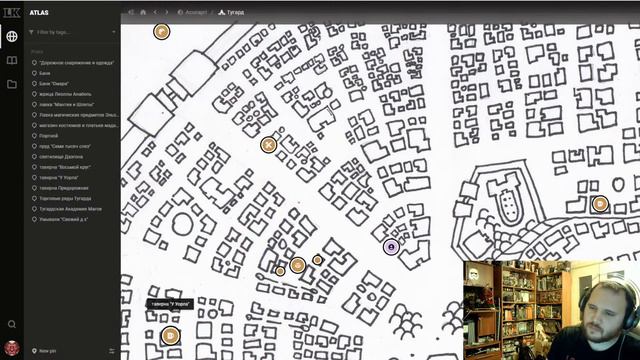
Task: Select "магазин костюмов и платьев" entry
Action: coord(75,126)
